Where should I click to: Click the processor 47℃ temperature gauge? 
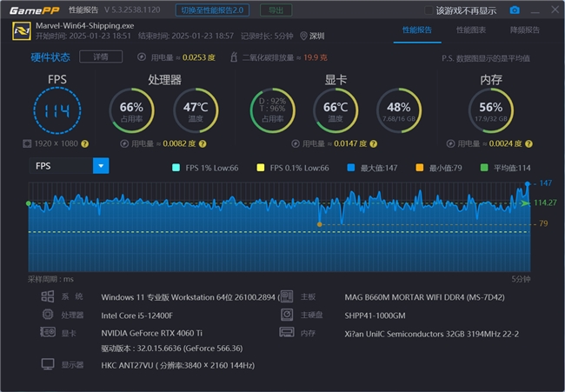pos(196,110)
